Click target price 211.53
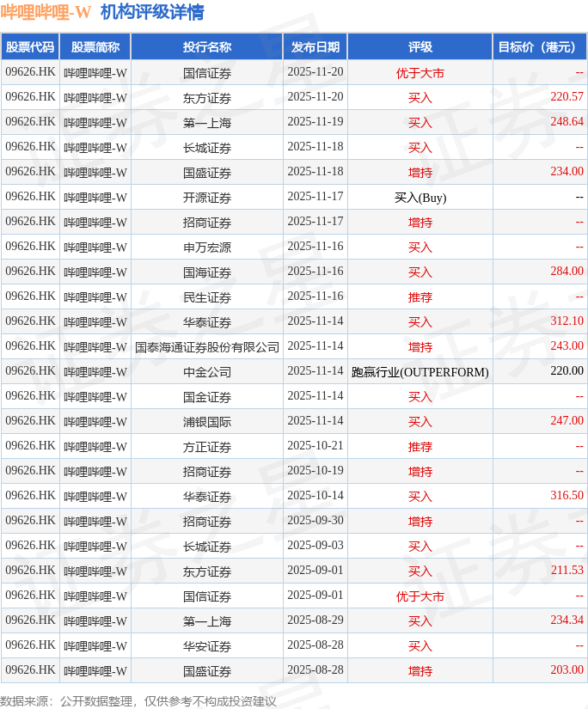The image size is (588, 709). coord(567,570)
